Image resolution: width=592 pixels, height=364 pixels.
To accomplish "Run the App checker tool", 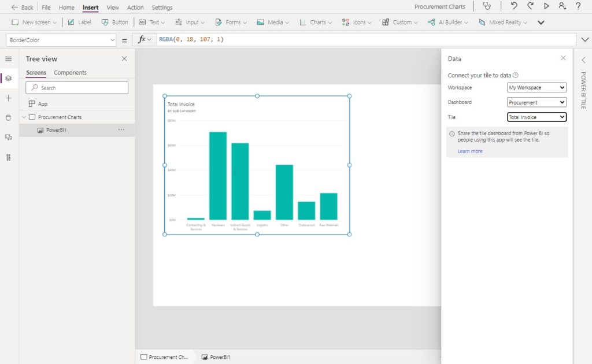I will pos(487,7).
